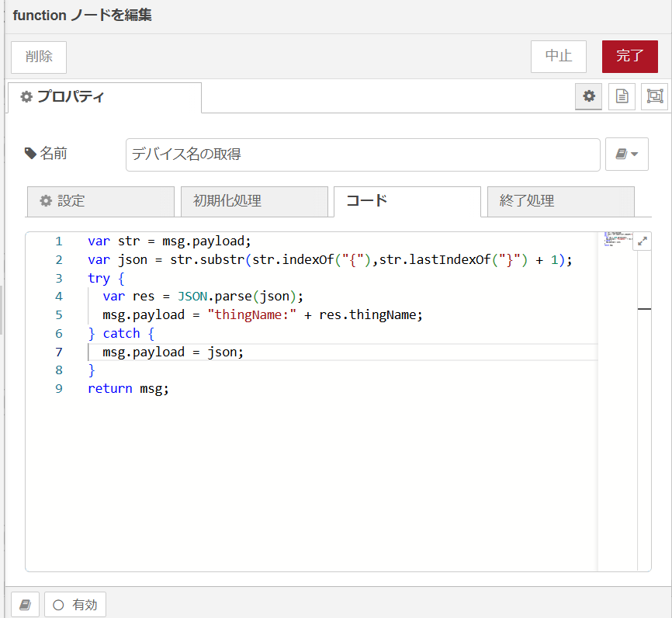
Task: Click the editor minimap preview
Action: [618, 239]
